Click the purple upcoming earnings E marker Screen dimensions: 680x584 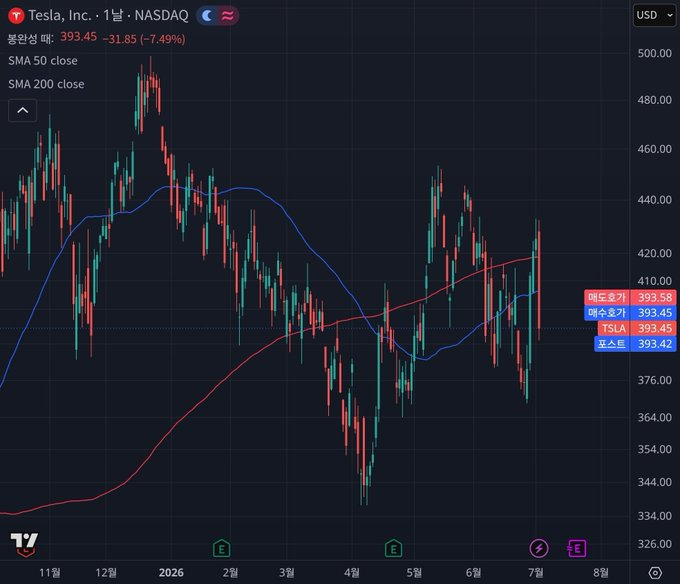tap(576, 548)
